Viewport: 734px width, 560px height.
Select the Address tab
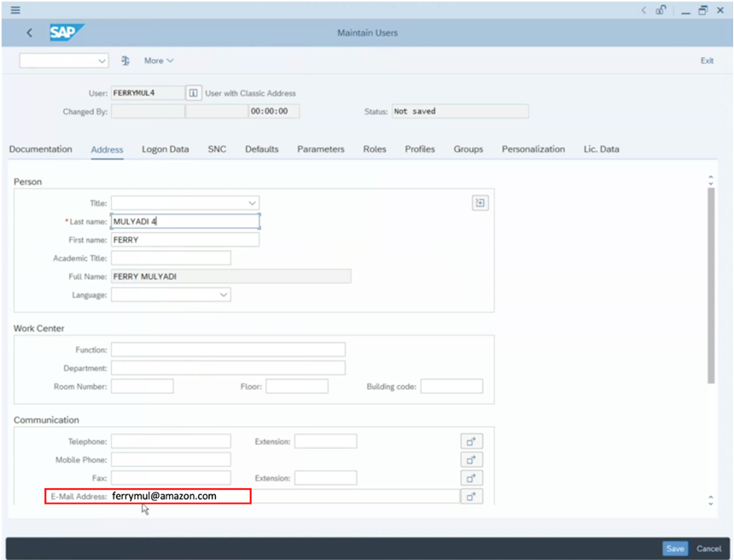pos(108,149)
